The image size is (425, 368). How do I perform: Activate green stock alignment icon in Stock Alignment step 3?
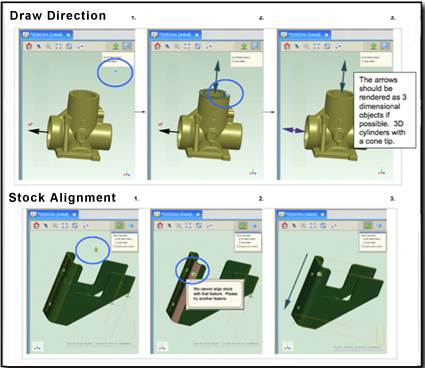click(x=368, y=225)
